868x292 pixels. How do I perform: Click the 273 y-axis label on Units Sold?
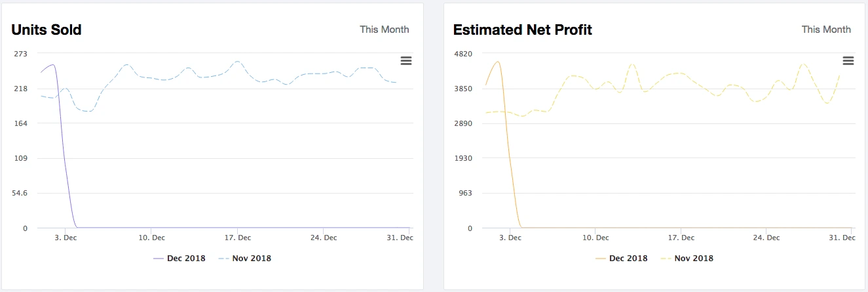(x=21, y=53)
